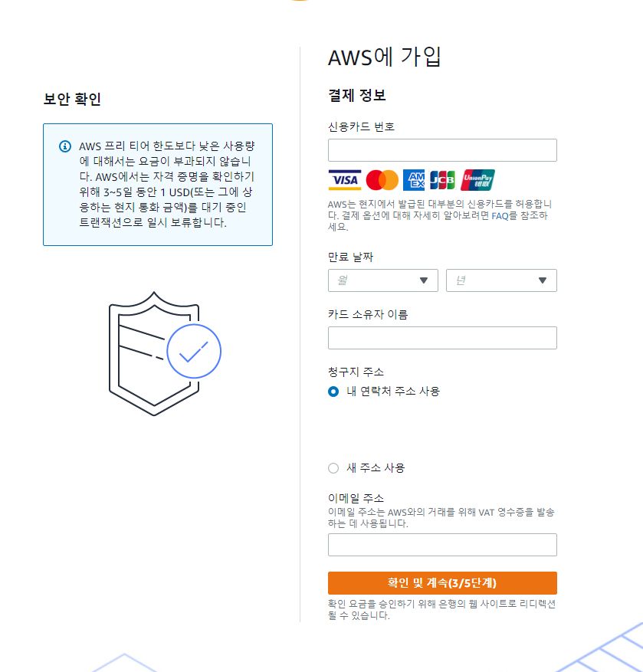Select the 내 연락처 주소 사용 radio option

tap(333, 392)
